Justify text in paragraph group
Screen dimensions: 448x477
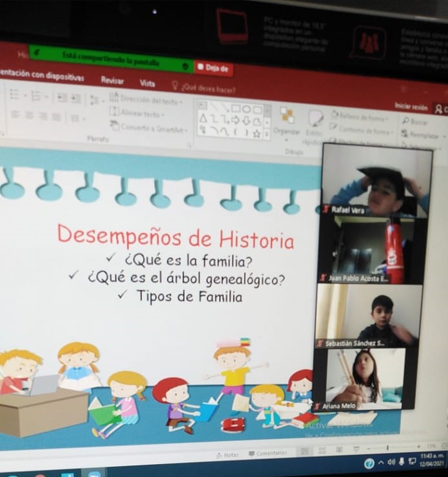coord(56,117)
